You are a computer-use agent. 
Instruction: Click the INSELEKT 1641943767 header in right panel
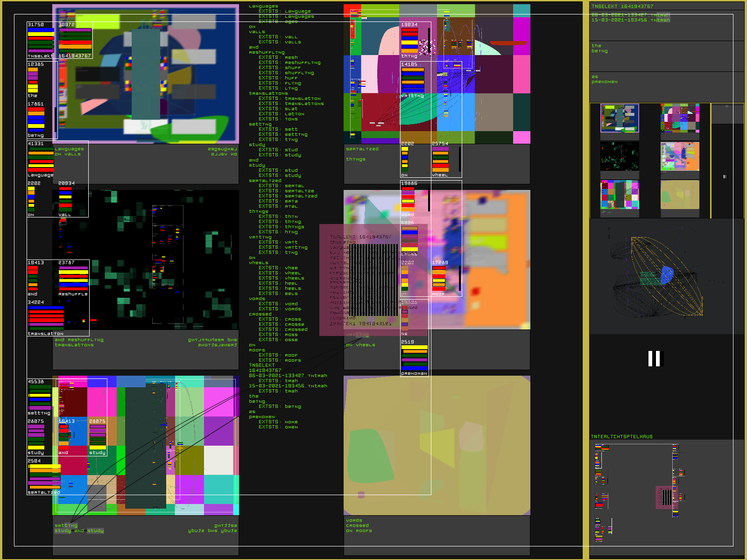[622, 7]
